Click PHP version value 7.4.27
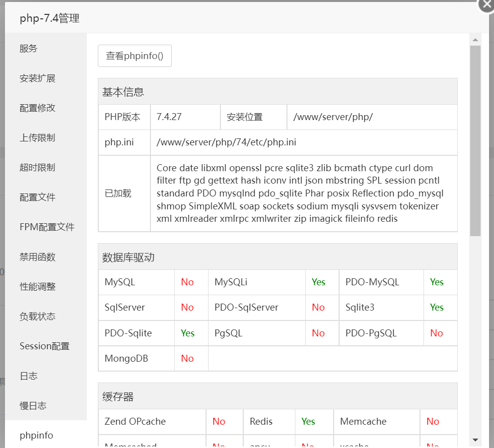The height and width of the screenshot is (448, 494). [x=169, y=117]
